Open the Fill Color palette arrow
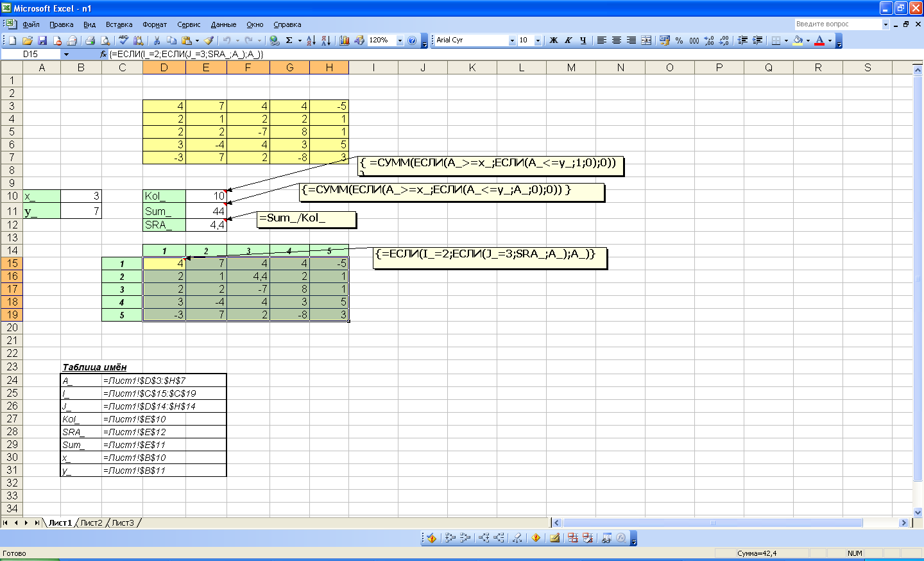Viewport: 924px width, 561px height. [x=808, y=40]
